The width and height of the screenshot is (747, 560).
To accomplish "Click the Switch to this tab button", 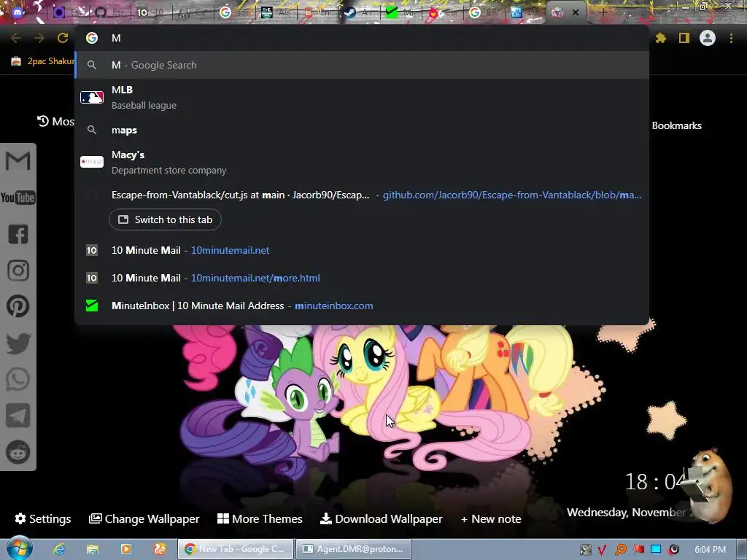I will [165, 219].
